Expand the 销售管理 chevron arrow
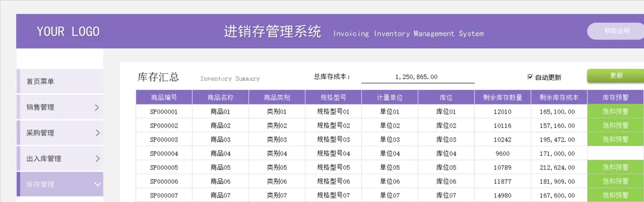This screenshot has width=644, height=202. pyautogui.click(x=97, y=107)
